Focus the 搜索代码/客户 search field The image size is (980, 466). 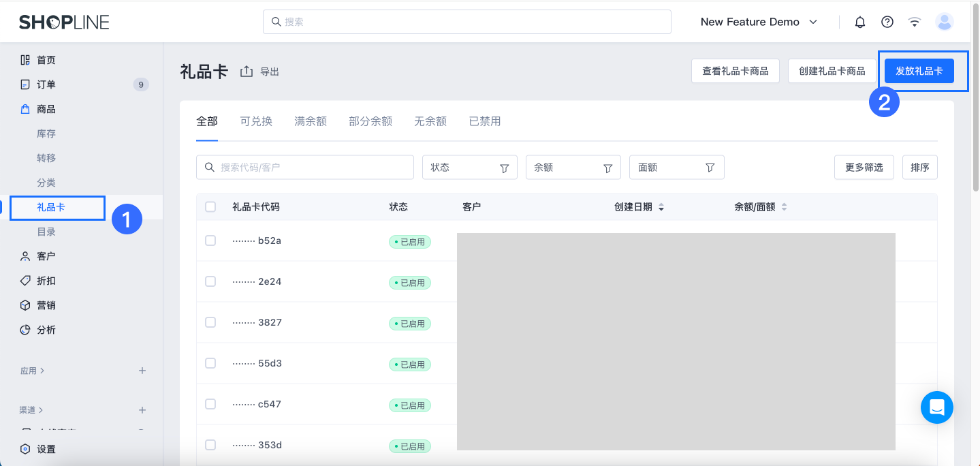305,168
